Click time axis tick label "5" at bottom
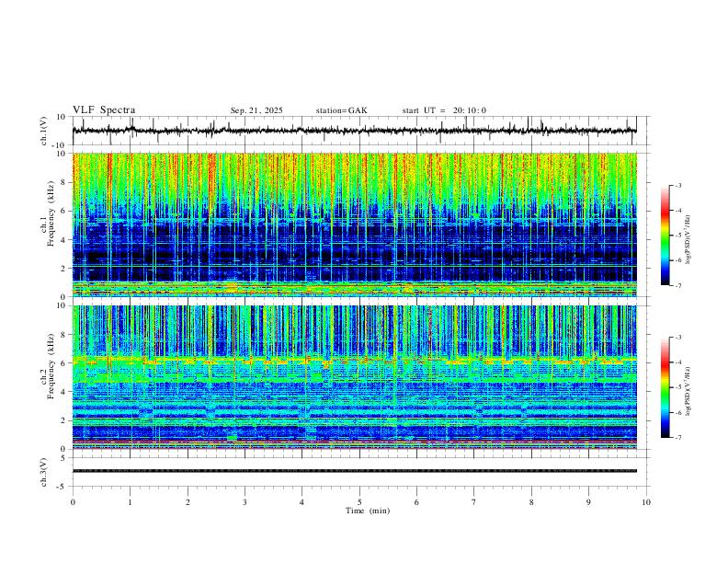 (x=359, y=502)
